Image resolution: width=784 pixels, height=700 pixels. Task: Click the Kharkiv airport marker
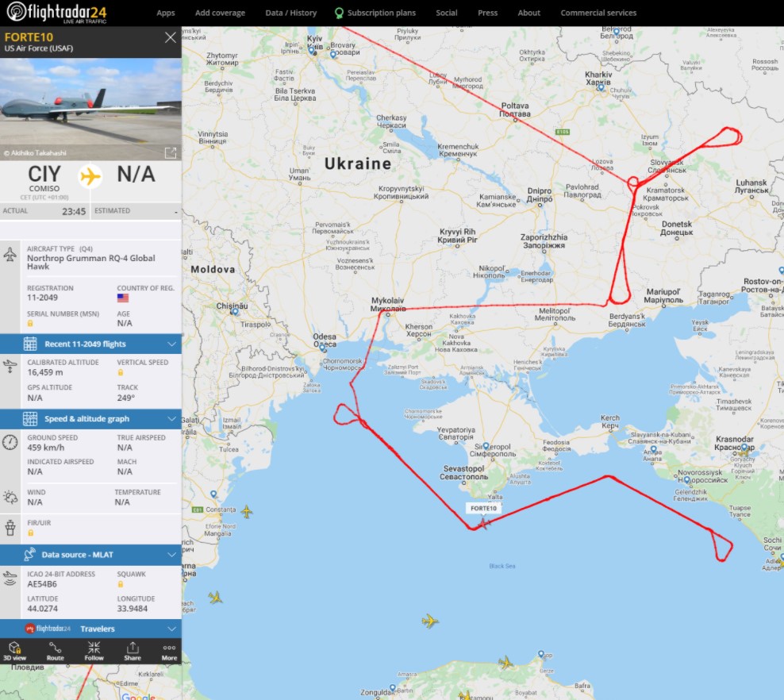(601, 87)
